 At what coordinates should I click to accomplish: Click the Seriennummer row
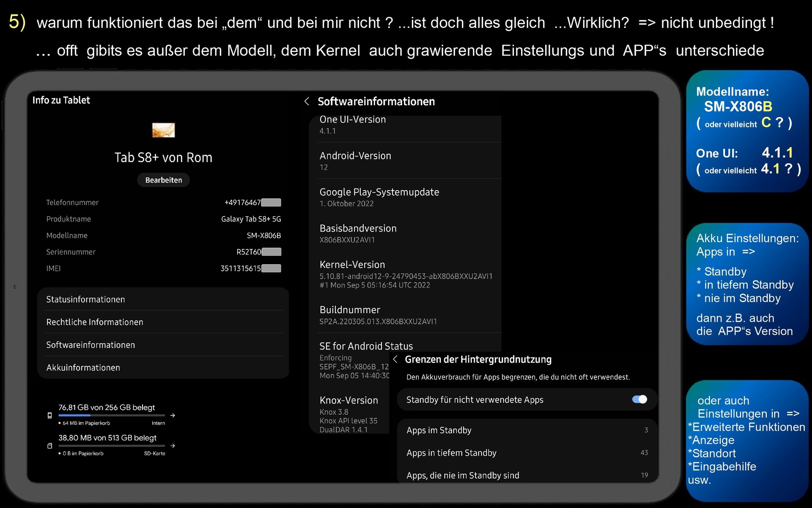click(x=163, y=252)
